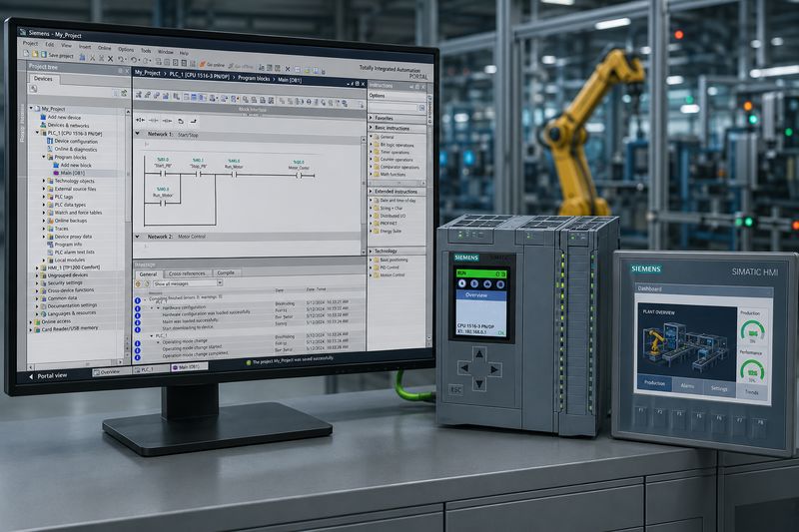Screen dimensions: 799x532
Task: Tap the Production tab on SIMATIC HMI
Action: [654, 383]
